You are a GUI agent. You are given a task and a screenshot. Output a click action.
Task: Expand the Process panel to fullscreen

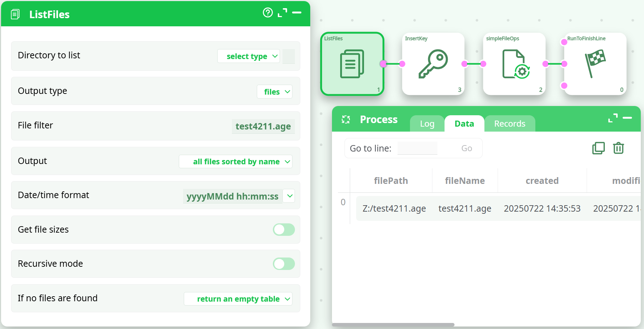pyautogui.click(x=613, y=118)
